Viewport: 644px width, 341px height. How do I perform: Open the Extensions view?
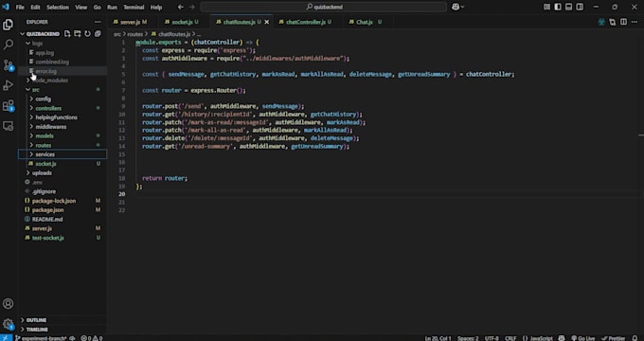click(8, 106)
